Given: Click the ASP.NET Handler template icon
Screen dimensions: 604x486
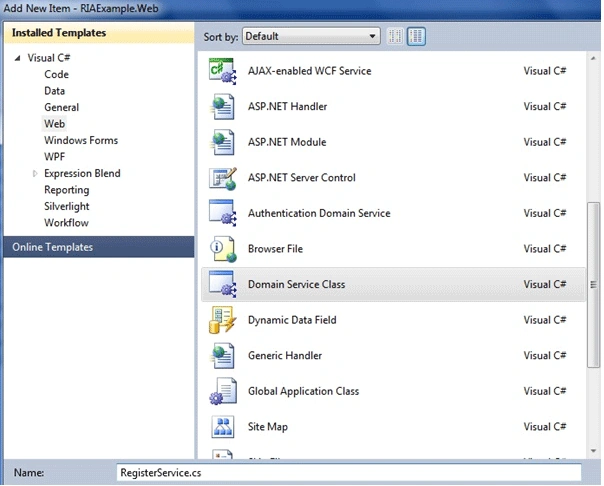Looking at the screenshot, I should [222, 107].
